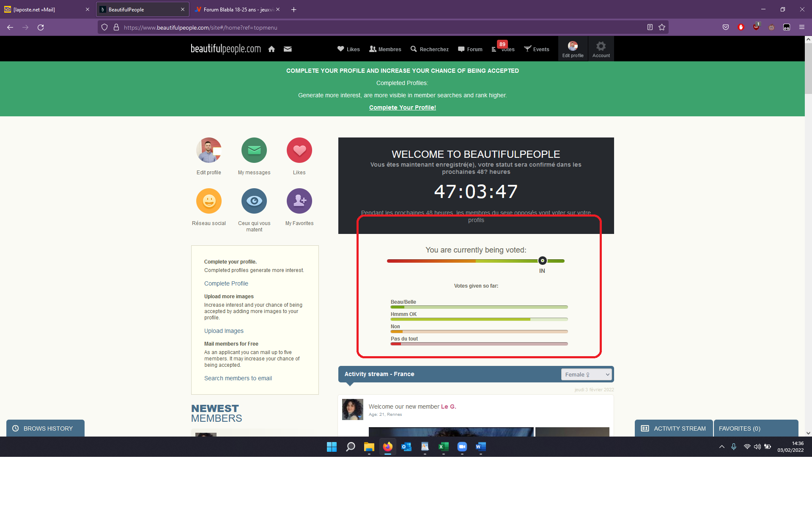Click the Complete Your Profile! link
This screenshot has width=812, height=511.
tap(402, 107)
